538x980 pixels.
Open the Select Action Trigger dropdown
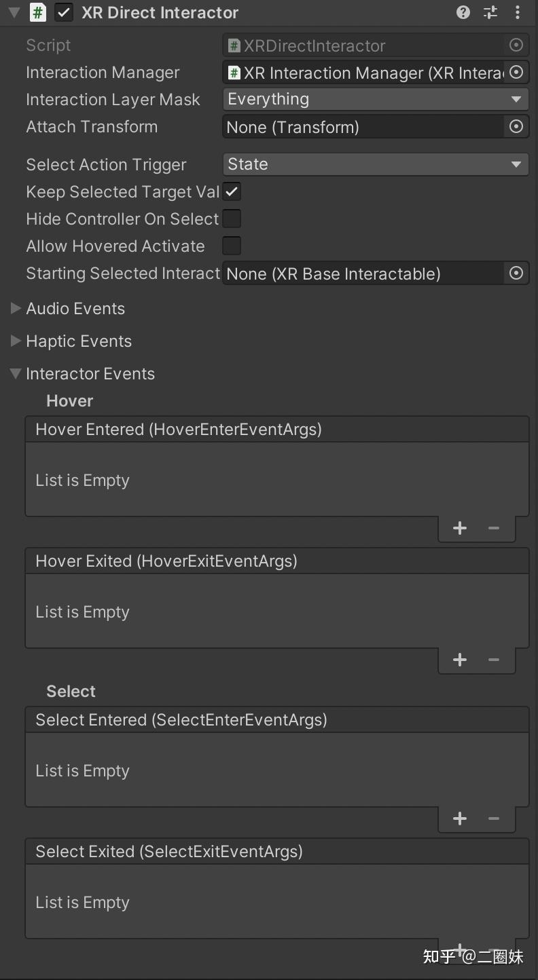pyautogui.click(x=376, y=164)
